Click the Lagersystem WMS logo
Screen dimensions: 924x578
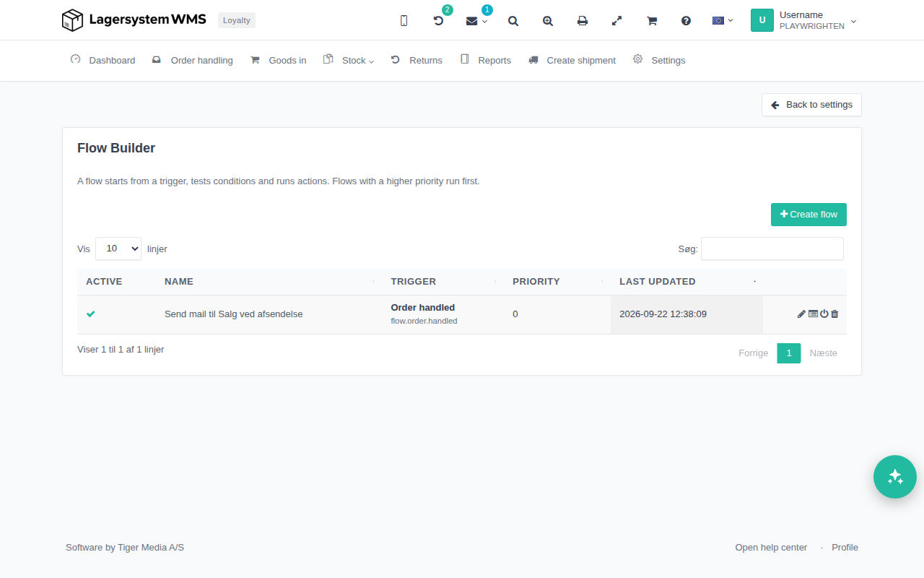(x=134, y=20)
